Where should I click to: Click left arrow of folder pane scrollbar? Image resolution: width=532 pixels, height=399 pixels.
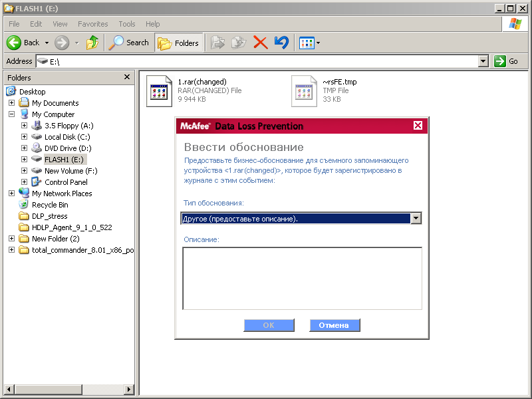[9, 389]
